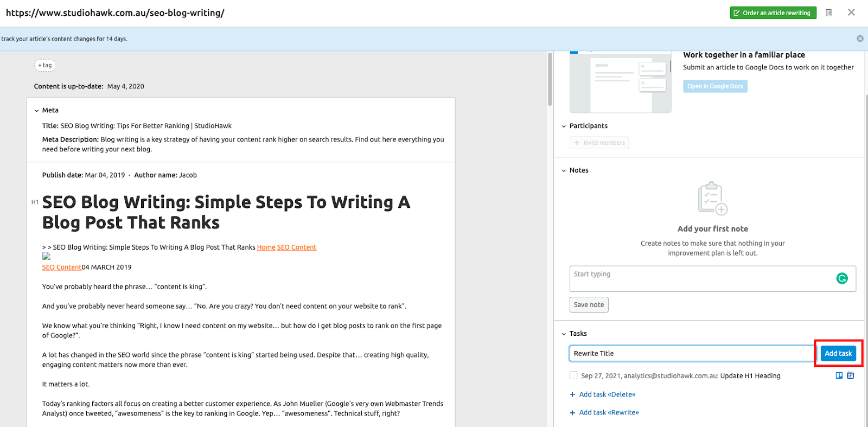Click Save note button
Viewport: 868px width, 427px height.
(x=589, y=305)
